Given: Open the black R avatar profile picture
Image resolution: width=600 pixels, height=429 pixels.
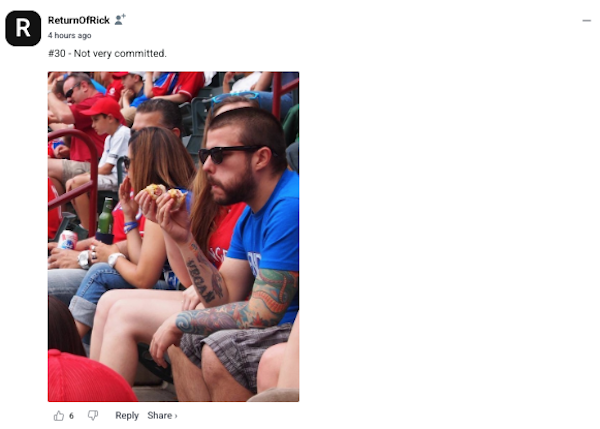Looking at the screenshot, I should pyautogui.click(x=23, y=28).
